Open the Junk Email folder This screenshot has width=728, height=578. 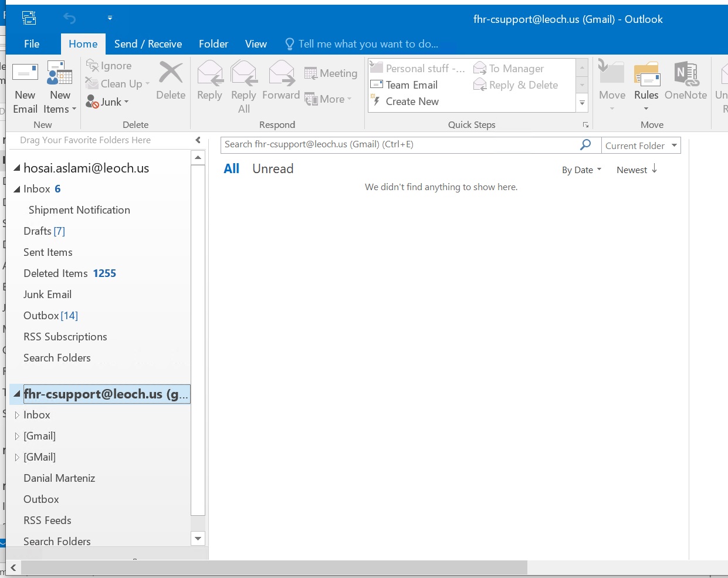coord(48,295)
